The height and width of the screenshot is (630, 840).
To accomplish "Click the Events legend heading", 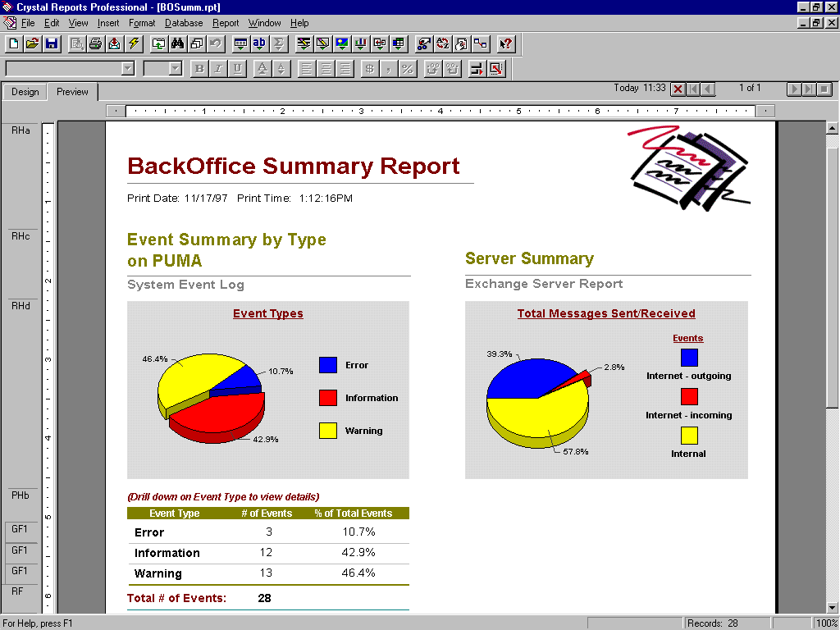I will pos(688,339).
